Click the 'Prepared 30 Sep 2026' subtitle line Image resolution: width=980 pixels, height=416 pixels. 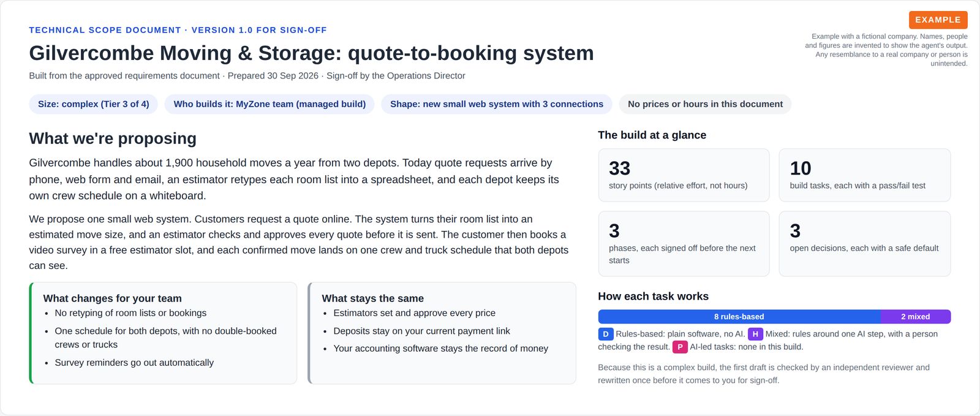point(247,76)
